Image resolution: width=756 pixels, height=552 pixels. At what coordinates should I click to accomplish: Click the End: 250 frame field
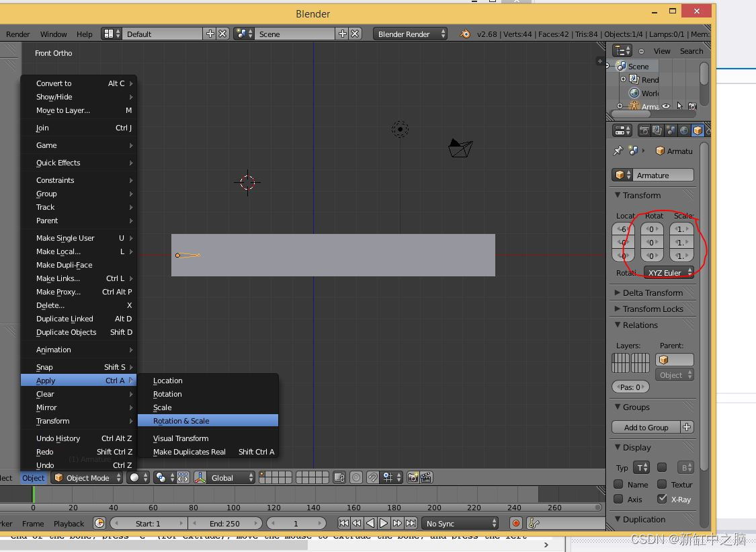[224, 524]
